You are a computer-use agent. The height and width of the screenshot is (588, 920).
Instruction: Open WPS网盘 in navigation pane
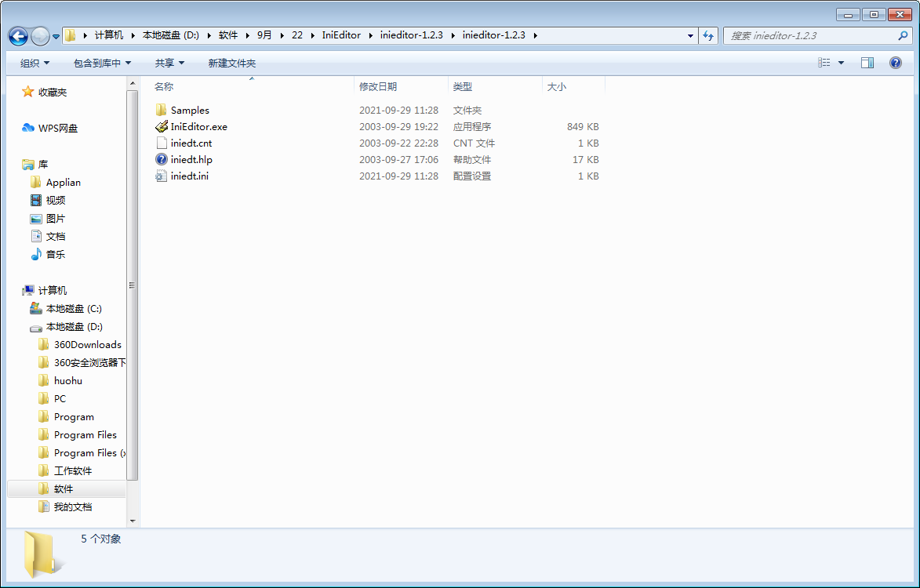(57, 129)
